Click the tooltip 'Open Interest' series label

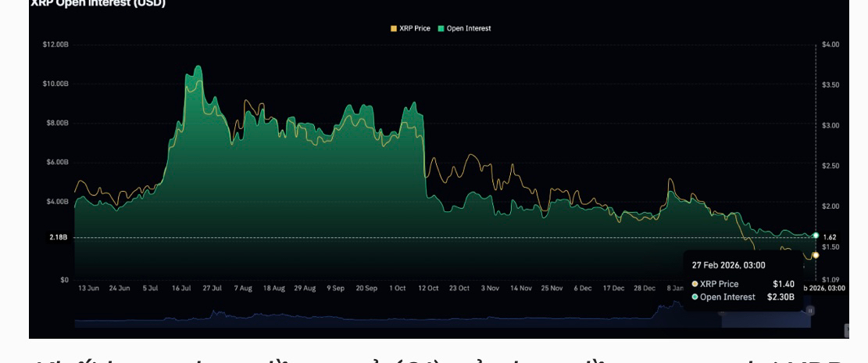(x=727, y=297)
